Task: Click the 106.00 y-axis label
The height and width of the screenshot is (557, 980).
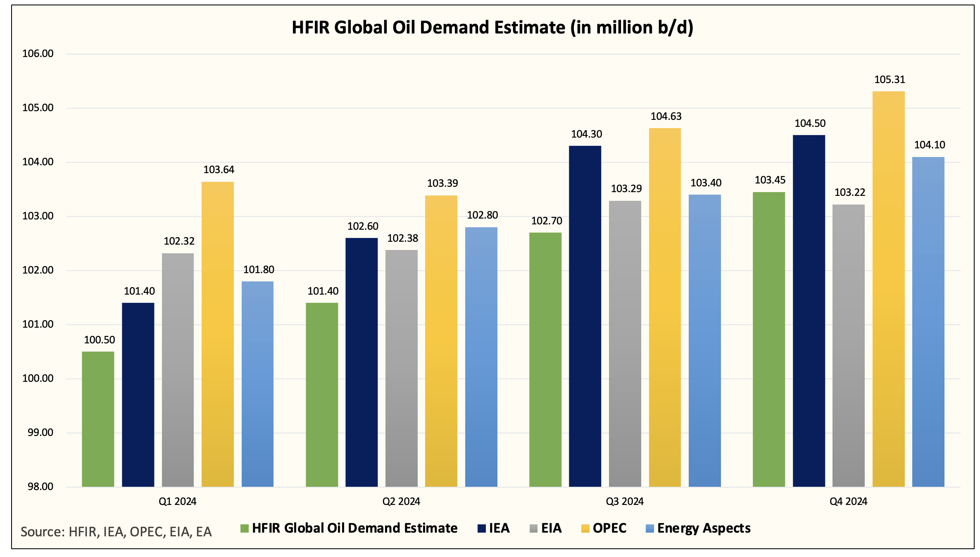Action: [x=38, y=54]
